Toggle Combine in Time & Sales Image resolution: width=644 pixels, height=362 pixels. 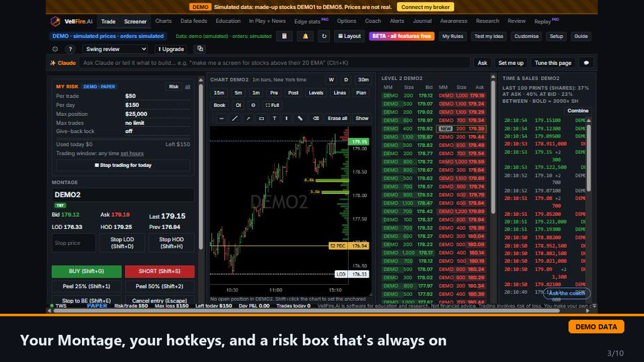pyautogui.click(x=578, y=111)
